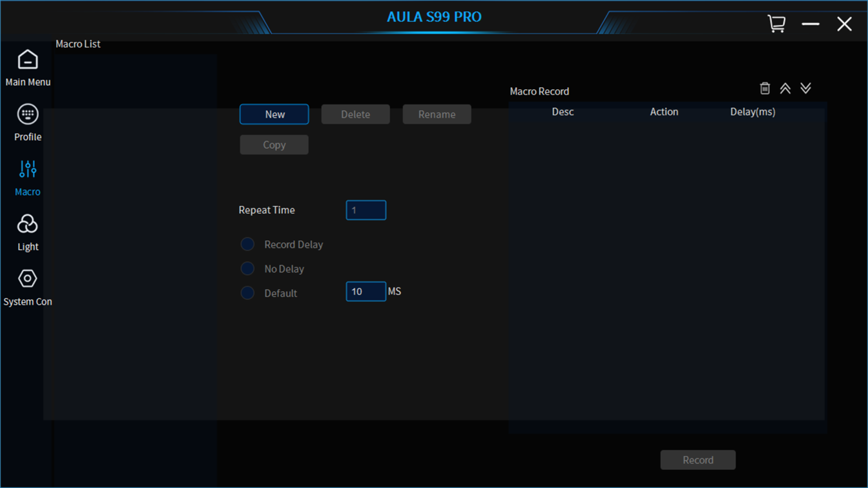Click the default delay MS input field

[x=366, y=292]
